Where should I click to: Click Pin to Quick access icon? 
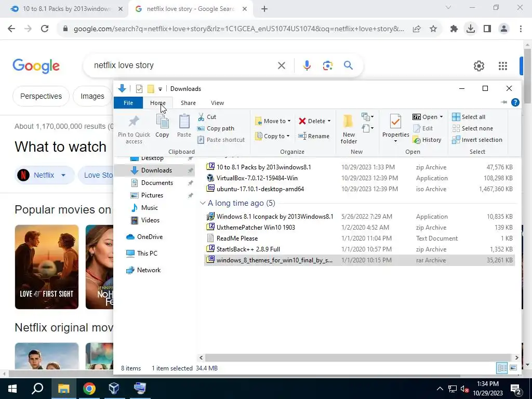point(134,122)
